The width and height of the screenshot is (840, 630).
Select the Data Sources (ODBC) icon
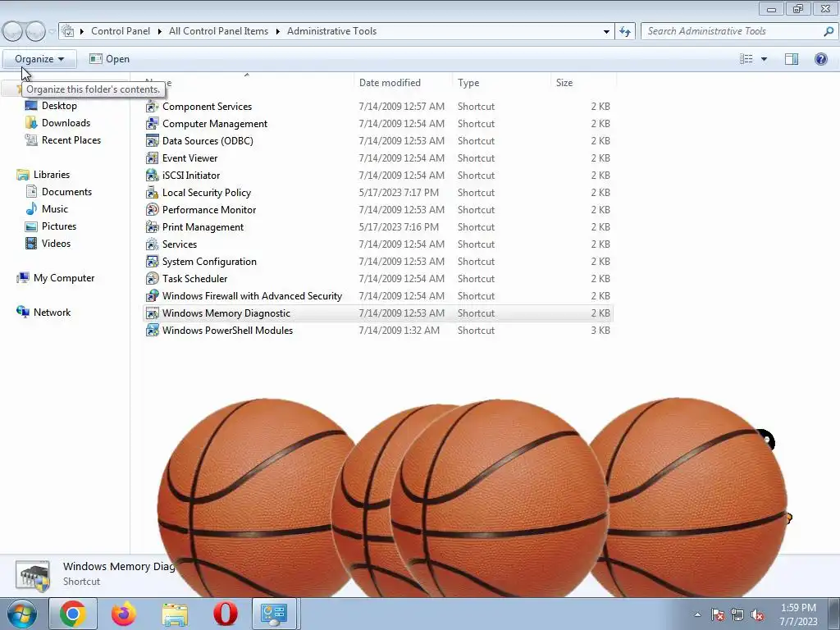tap(152, 141)
